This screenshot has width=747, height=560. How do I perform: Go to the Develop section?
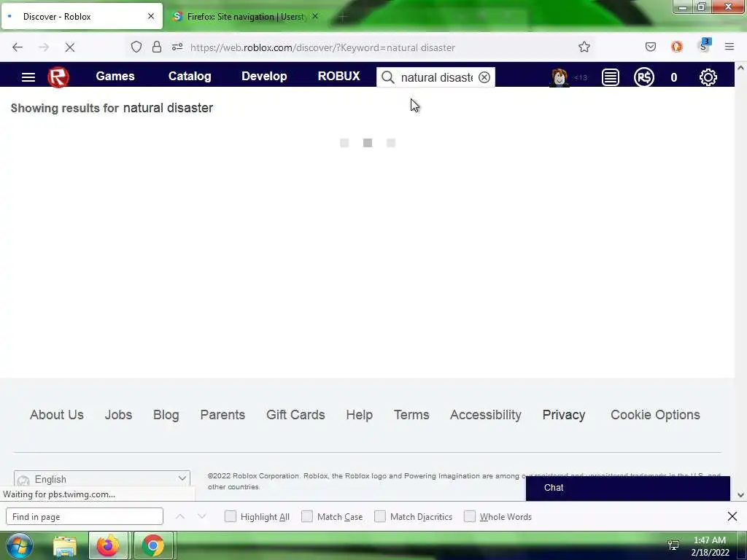coord(264,76)
